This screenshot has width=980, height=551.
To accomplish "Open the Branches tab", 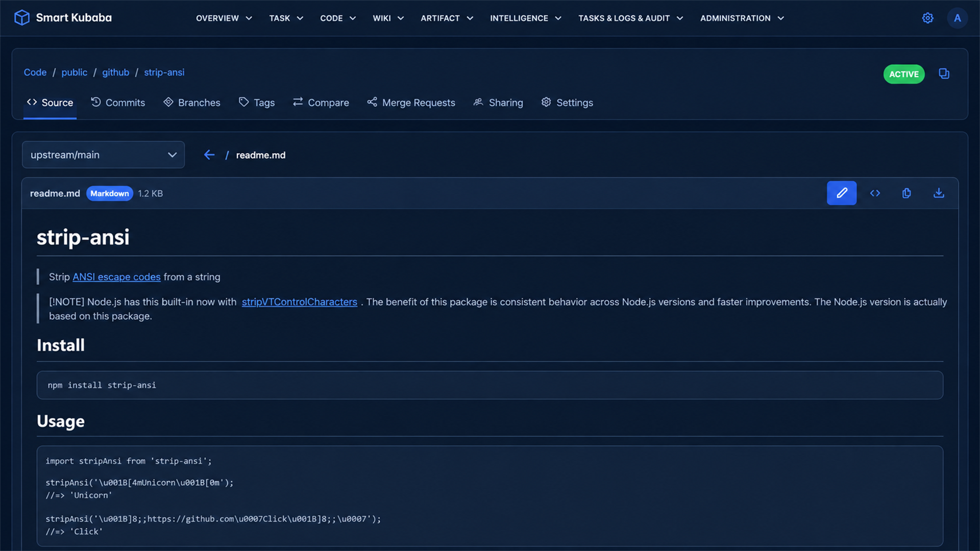I will point(192,103).
